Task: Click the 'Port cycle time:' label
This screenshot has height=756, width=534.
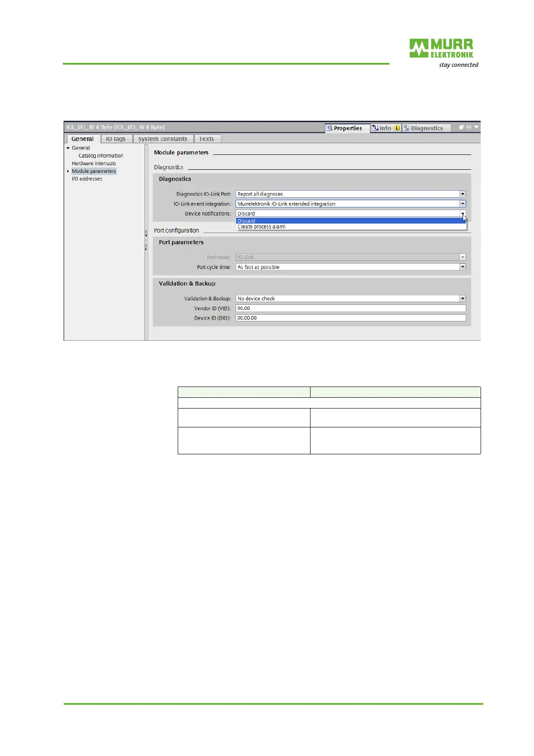Action: [214, 267]
